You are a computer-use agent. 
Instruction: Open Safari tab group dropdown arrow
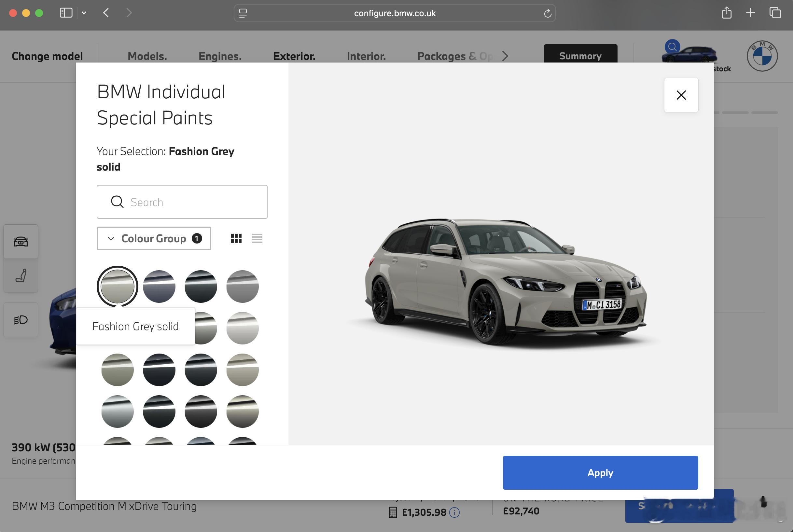(x=84, y=13)
